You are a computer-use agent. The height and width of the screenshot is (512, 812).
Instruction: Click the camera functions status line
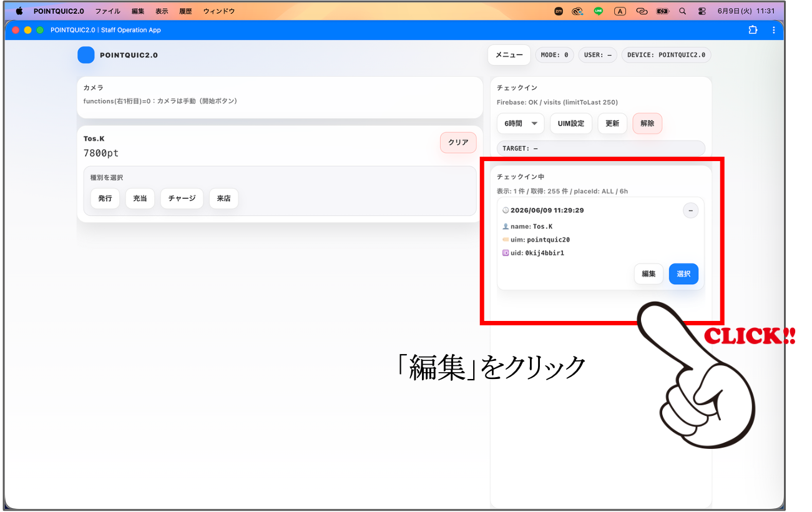[x=160, y=101]
